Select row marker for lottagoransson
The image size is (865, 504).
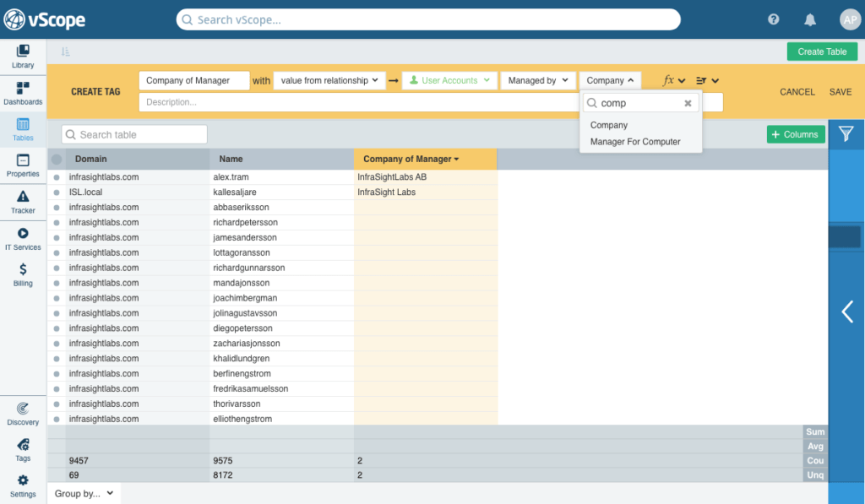(x=57, y=253)
